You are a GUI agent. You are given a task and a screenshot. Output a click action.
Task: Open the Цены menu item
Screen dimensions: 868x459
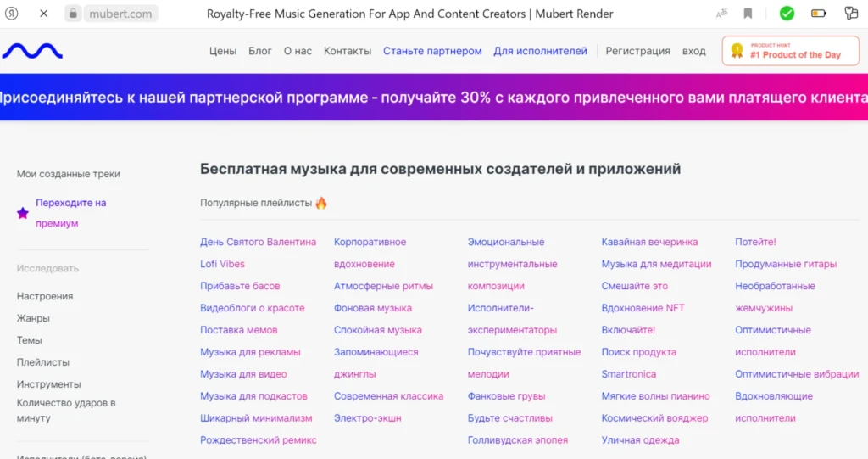[x=223, y=51]
